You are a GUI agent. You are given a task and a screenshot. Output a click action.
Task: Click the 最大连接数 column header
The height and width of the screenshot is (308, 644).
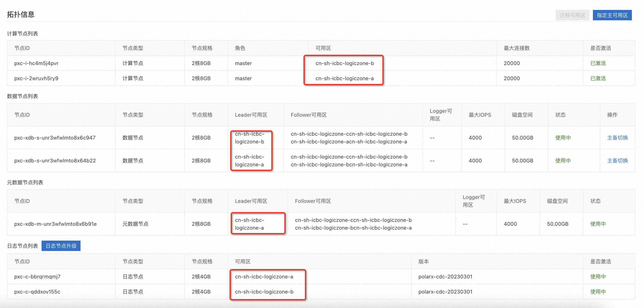pos(517,48)
